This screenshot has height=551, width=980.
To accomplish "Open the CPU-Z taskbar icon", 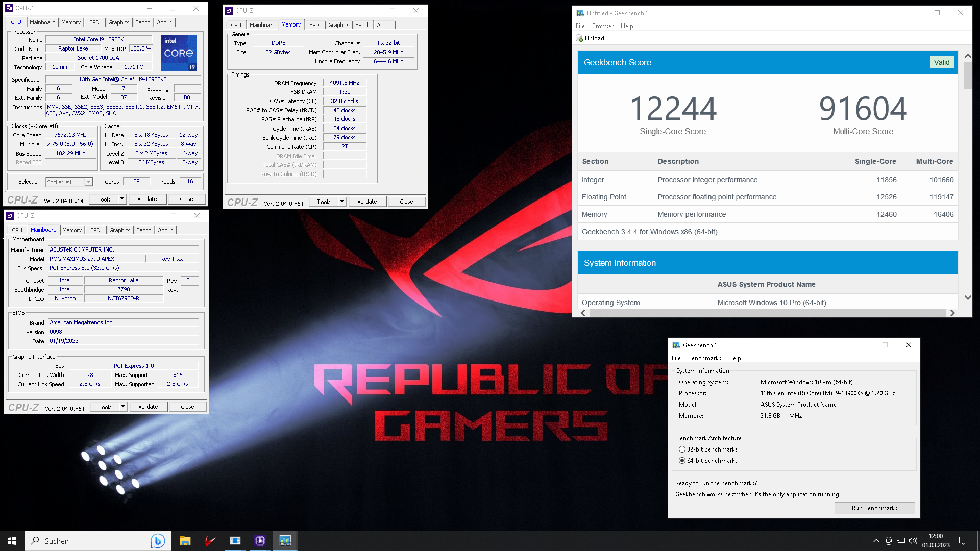I will click(260, 541).
